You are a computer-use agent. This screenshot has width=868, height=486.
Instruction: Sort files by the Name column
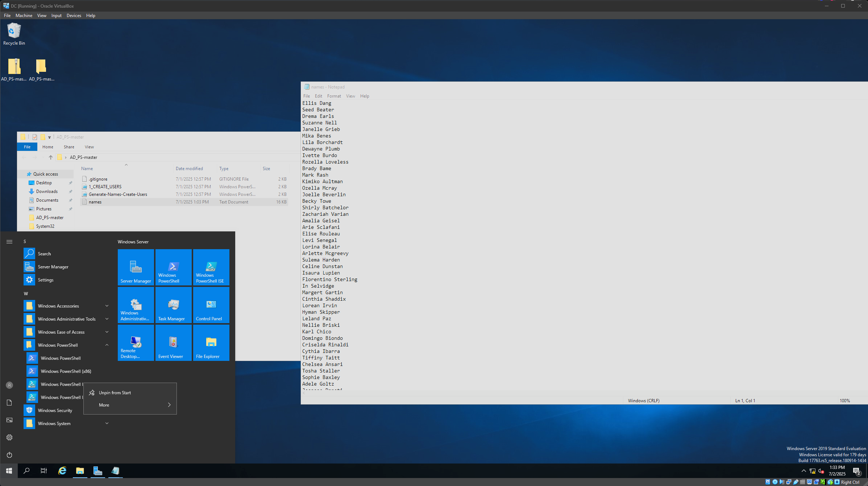pyautogui.click(x=126, y=169)
